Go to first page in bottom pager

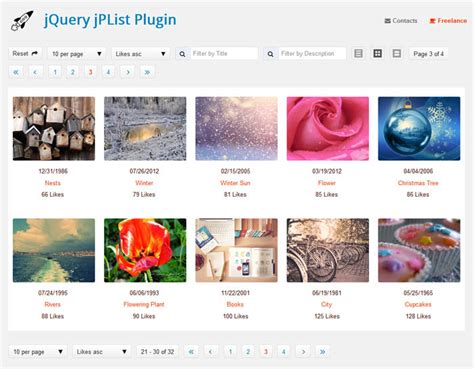191,352
